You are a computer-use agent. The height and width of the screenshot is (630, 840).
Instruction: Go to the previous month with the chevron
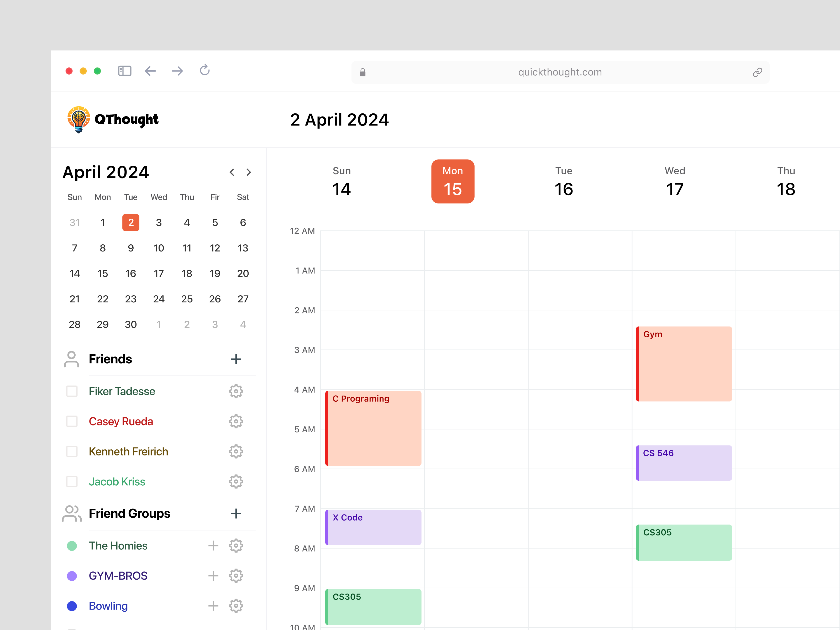pos(232,172)
